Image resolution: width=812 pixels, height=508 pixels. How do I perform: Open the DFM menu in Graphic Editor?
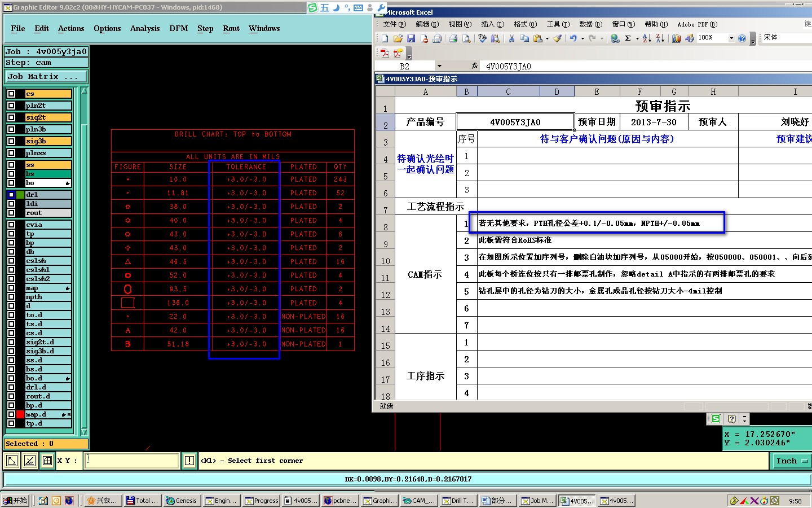point(179,28)
